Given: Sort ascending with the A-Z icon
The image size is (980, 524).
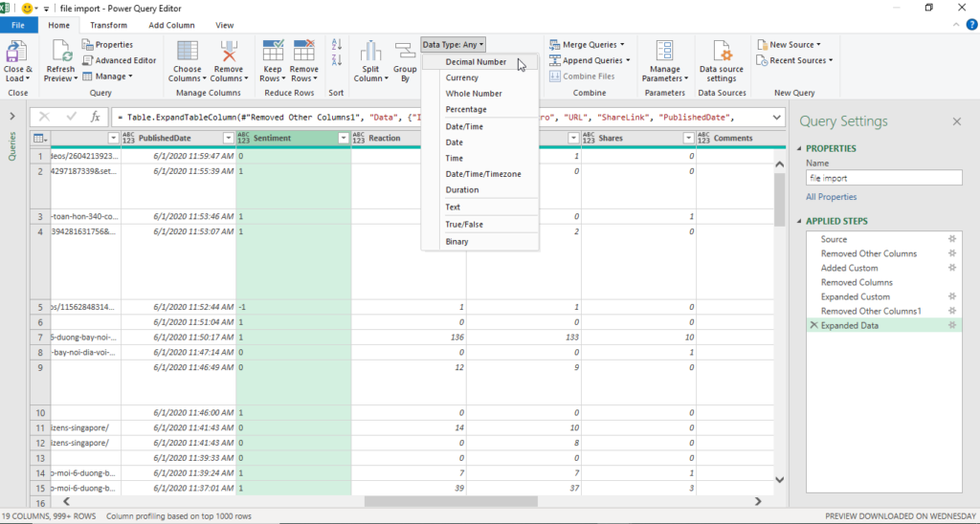Looking at the screenshot, I should point(336,44).
